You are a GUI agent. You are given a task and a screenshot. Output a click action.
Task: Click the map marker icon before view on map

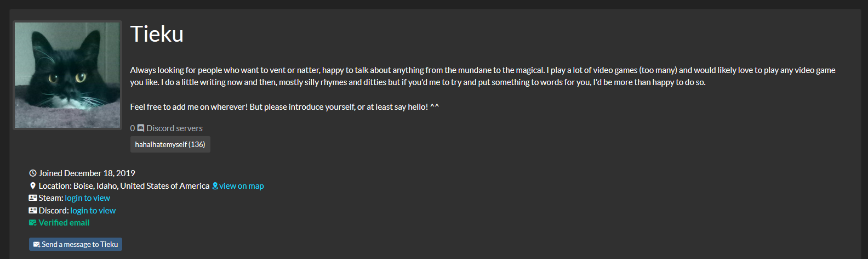[x=215, y=185]
